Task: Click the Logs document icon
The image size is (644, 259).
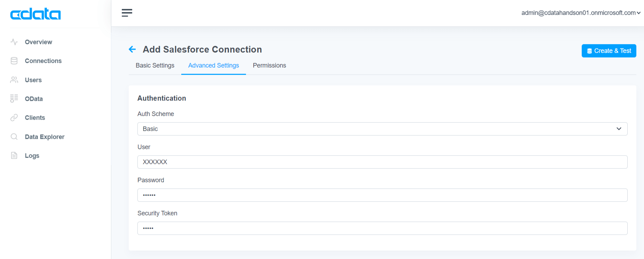Action: [14, 155]
